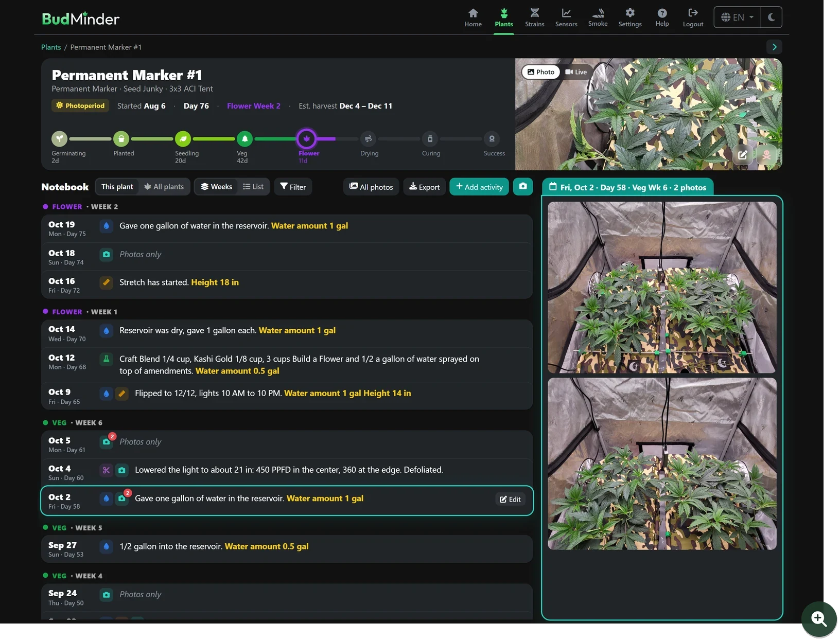This screenshot has height=641, width=840.
Task: Click the nutrient flask icon on Oct 12 entry
Action: click(107, 359)
